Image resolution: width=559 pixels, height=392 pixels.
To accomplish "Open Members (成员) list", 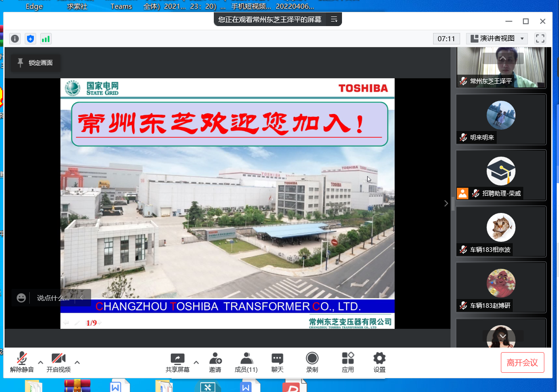I will pyautogui.click(x=246, y=362).
